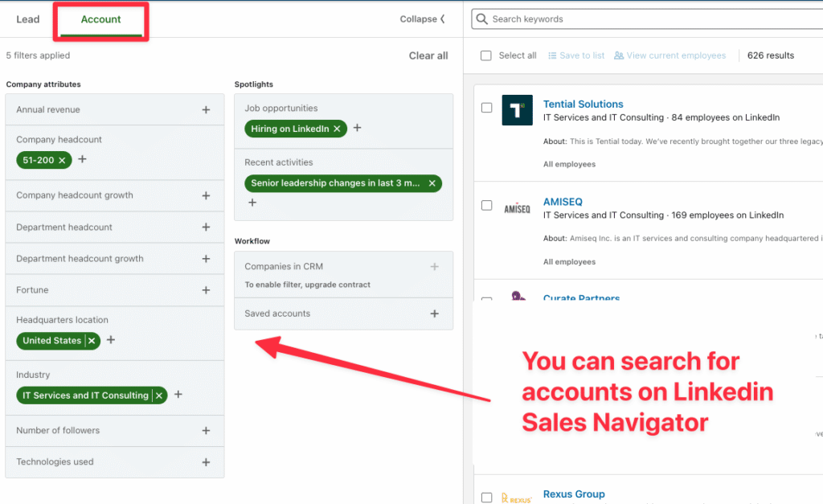
Task: Click the Rexus Group logo
Action: [517, 498]
